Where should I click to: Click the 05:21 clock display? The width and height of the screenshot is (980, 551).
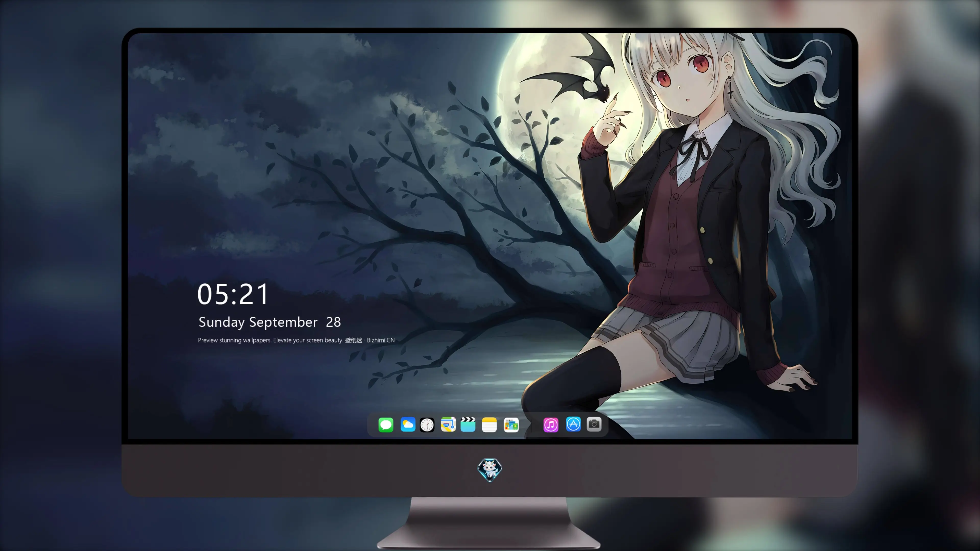pyautogui.click(x=233, y=294)
